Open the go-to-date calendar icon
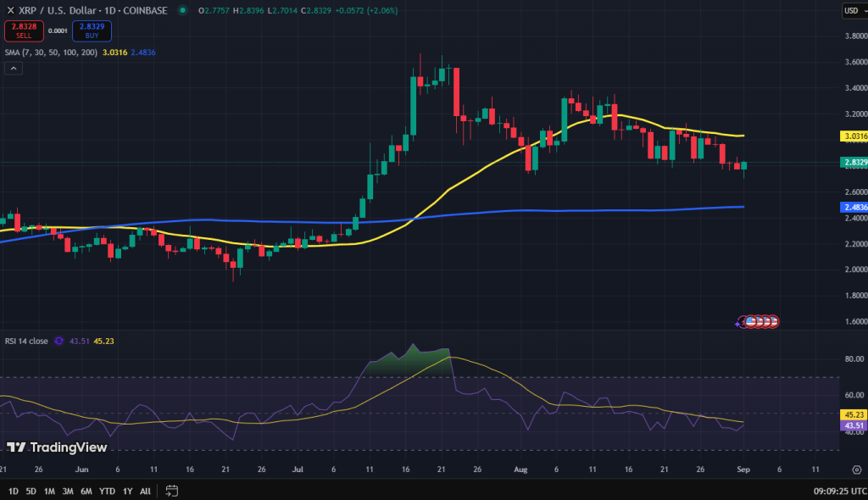 tap(170, 492)
